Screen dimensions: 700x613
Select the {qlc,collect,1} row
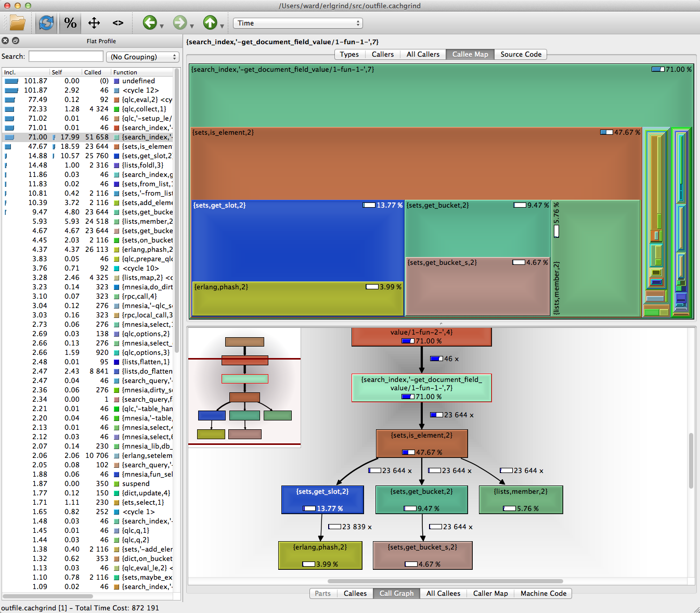click(x=87, y=109)
